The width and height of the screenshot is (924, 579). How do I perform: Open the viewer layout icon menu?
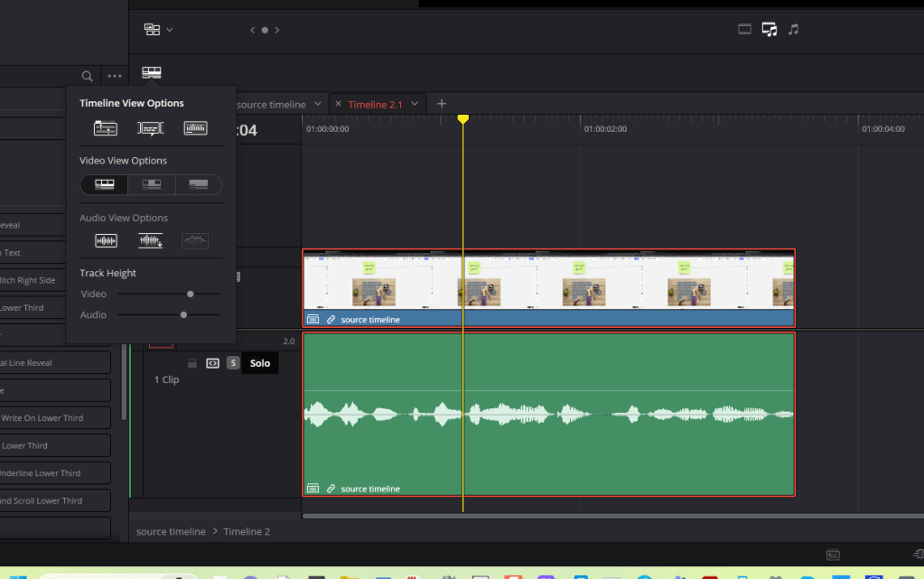152,30
